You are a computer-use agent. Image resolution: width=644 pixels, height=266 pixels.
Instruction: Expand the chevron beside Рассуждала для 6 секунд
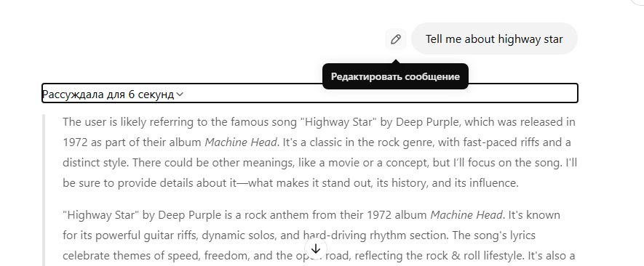[x=180, y=94]
